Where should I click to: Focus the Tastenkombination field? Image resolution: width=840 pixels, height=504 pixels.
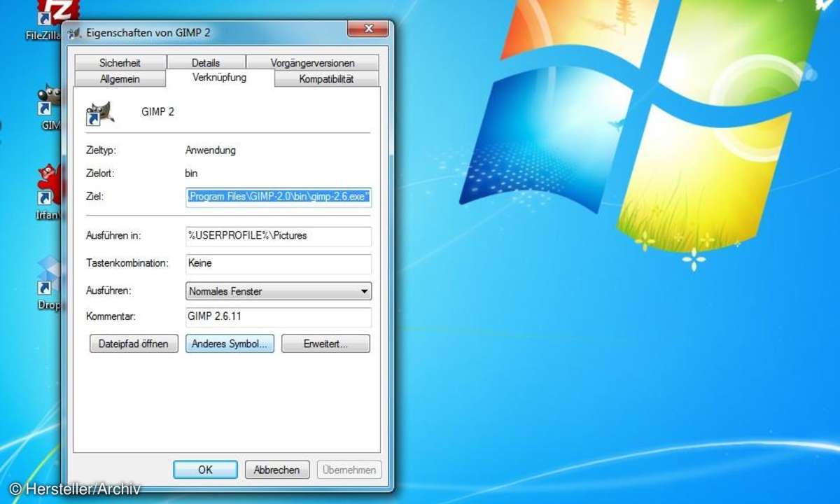(279, 264)
